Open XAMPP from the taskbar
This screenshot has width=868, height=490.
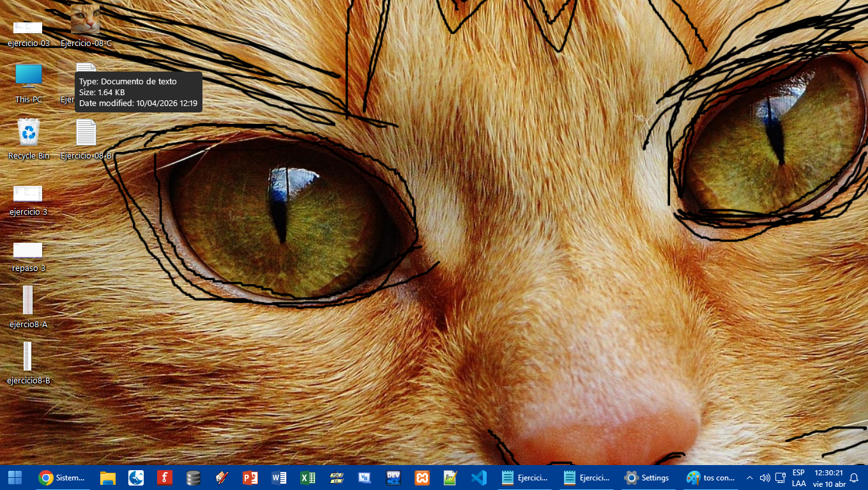[x=422, y=477]
